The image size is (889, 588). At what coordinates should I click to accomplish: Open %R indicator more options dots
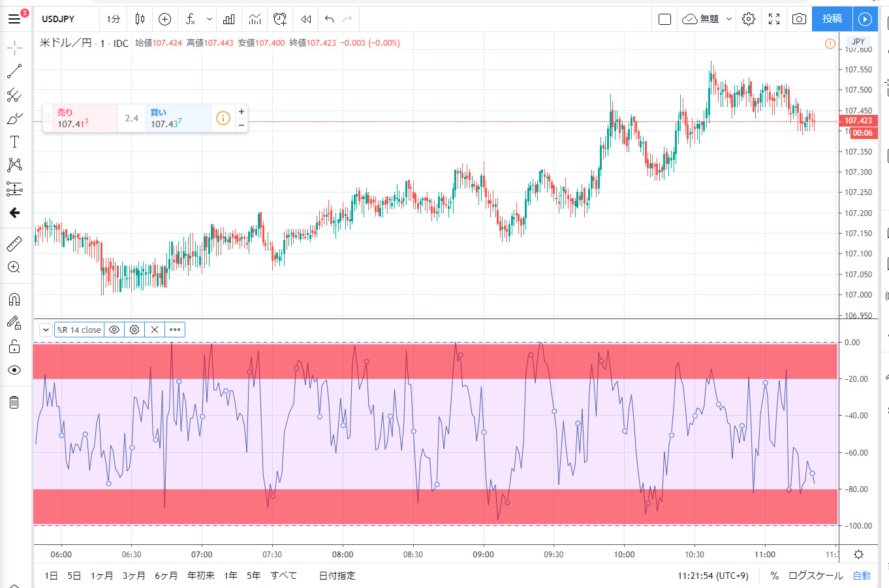(175, 330)
